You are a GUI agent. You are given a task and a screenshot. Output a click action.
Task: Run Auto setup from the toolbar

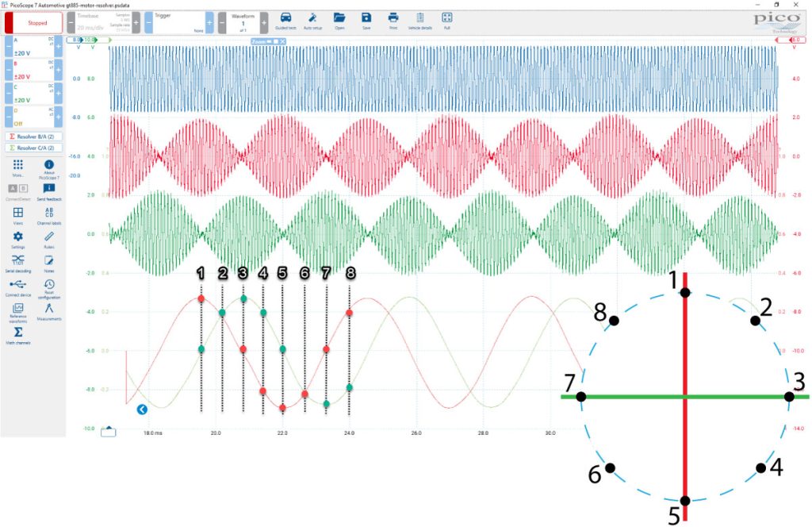tap(312, 21)
